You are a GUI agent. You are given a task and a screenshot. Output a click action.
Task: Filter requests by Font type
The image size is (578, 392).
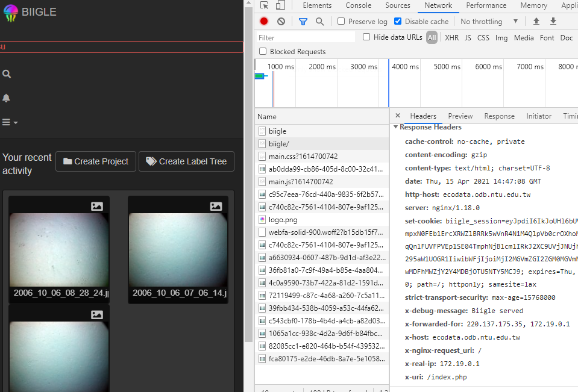click(547, 37)
